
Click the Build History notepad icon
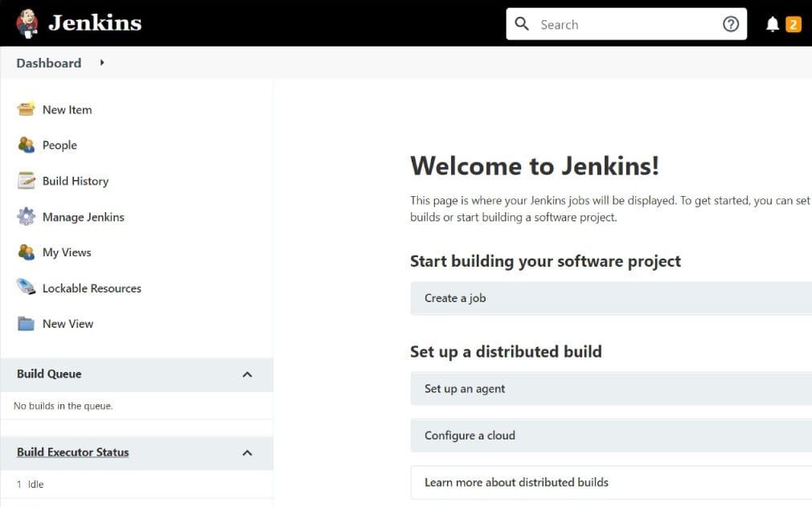pyautogui.click(x=27, y=181)
